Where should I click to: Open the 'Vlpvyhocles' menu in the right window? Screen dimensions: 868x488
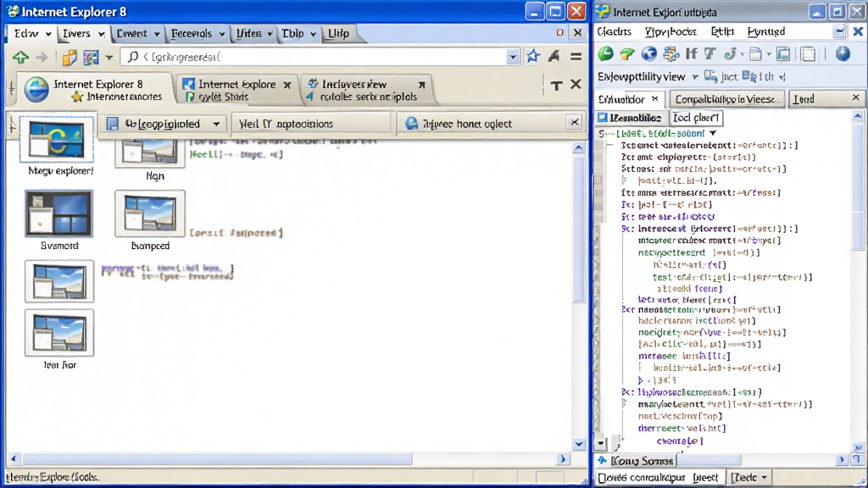pos(670,32)
